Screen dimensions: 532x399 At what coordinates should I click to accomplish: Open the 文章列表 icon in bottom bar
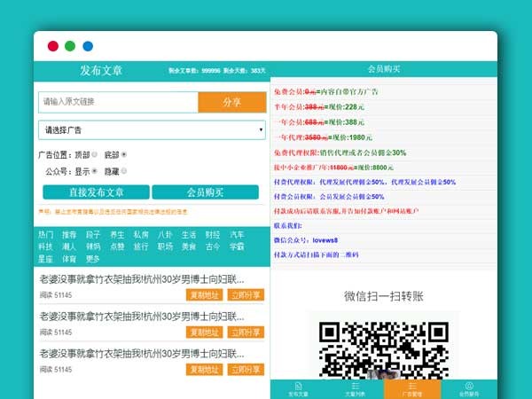coord(356,388)
